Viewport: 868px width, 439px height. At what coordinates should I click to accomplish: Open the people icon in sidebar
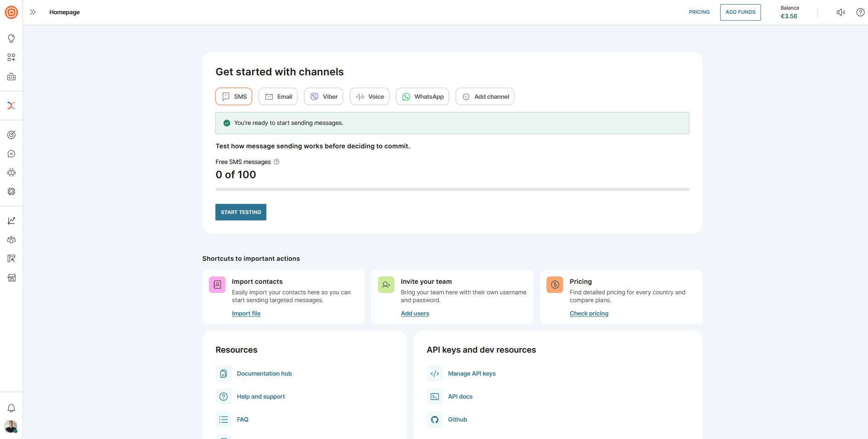[x=11, y=240]
